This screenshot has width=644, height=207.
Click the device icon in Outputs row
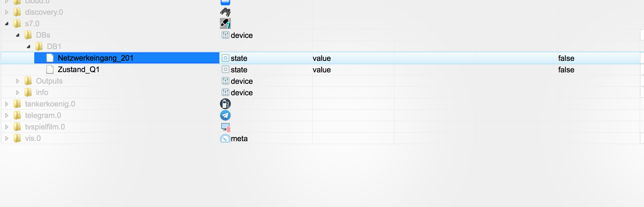coord(225,81)
